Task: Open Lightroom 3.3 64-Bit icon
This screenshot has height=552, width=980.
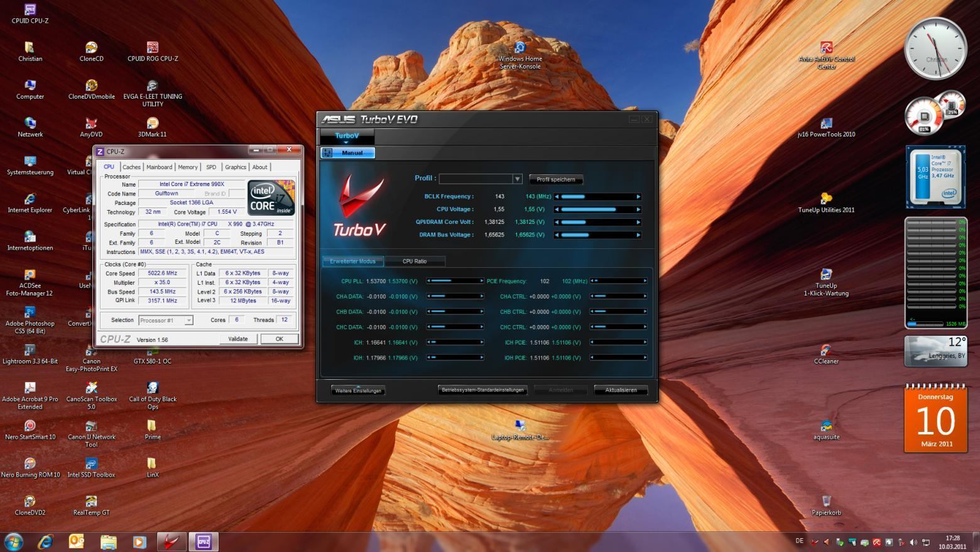Action: [x=30, y=354]
